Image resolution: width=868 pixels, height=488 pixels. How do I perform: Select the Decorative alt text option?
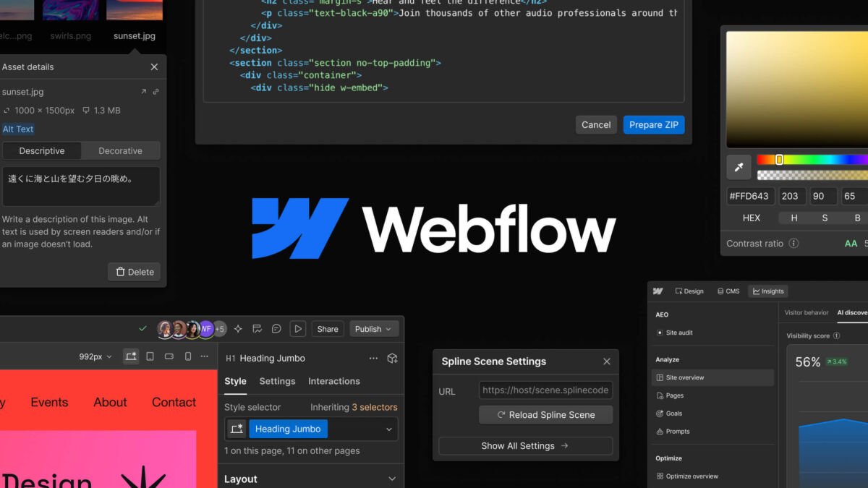[x=120, y=150]
